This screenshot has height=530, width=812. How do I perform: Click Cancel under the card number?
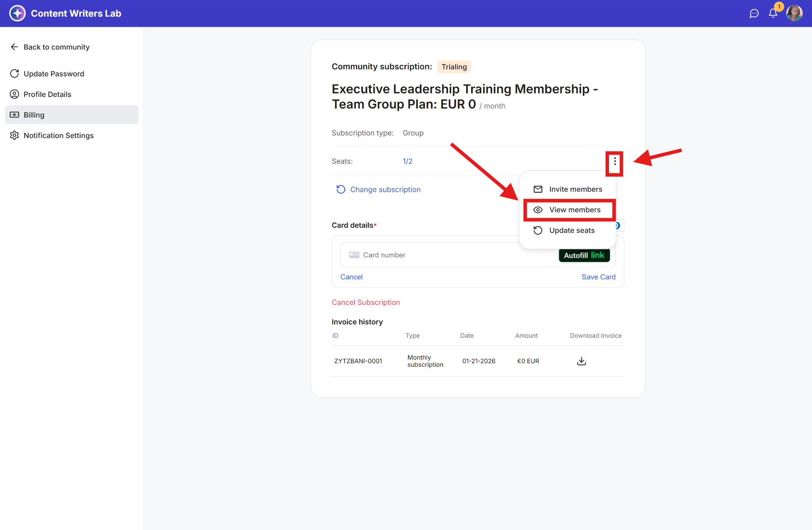coord(351,277)
